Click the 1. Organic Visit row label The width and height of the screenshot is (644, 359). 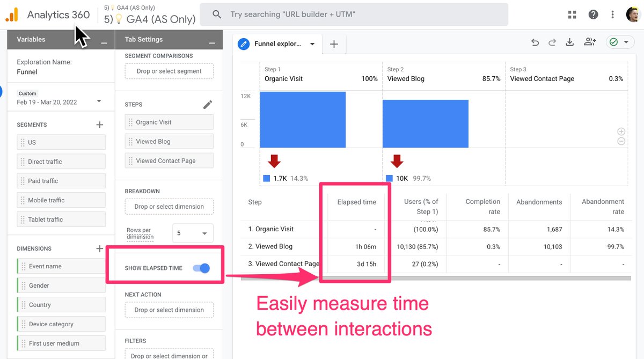pos(271,229)
